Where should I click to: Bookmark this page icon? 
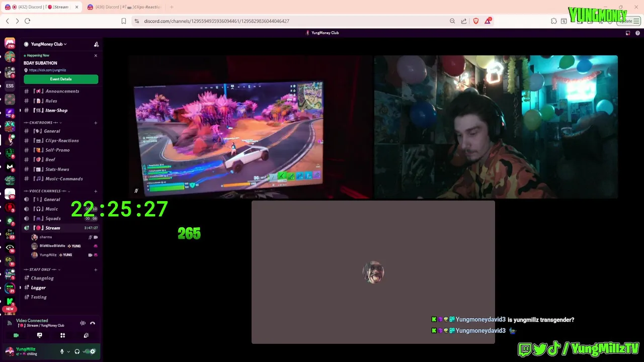(x=124, y=21)
